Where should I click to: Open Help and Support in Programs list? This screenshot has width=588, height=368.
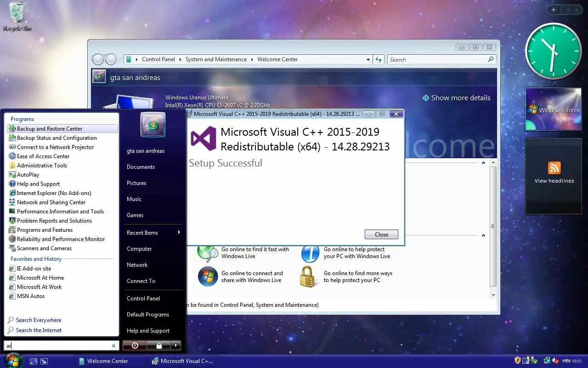(34, 184)
